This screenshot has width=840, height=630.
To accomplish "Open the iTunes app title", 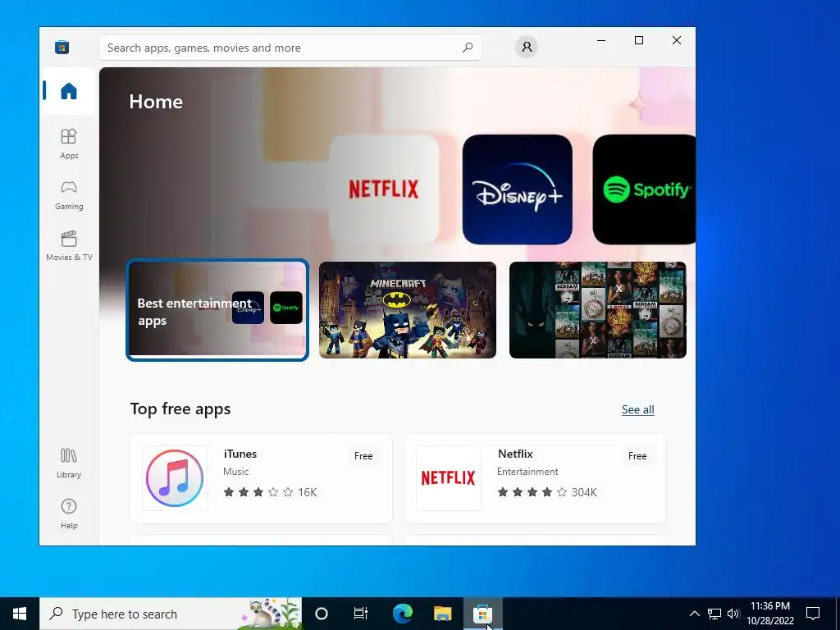I will point(240,454).
